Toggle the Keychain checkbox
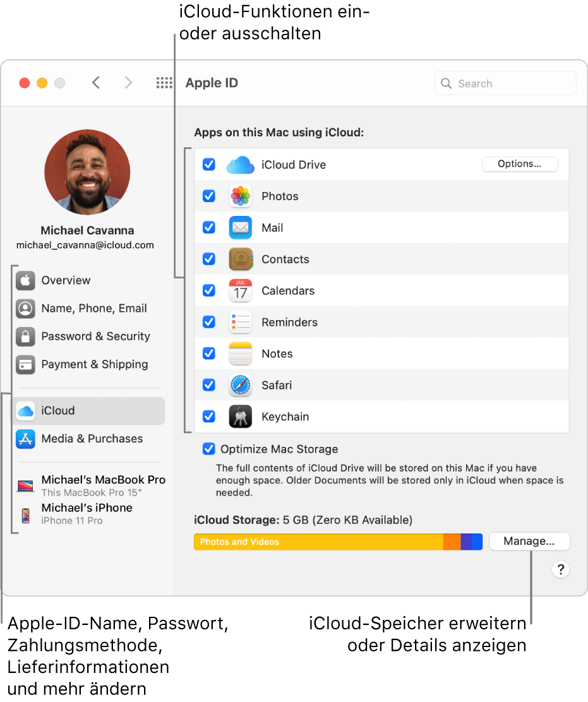Viewport: 588px width, 702px height. click(x=208, y=417)
